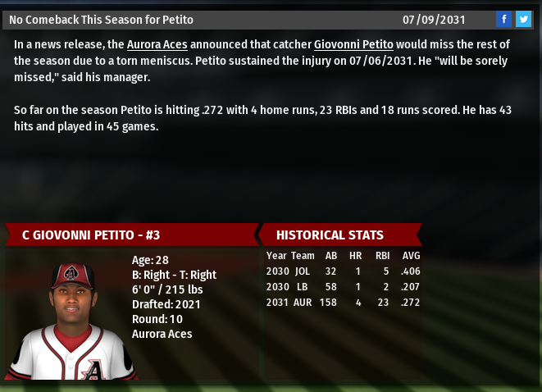
Task: Select the 2031 AUR stats row
Action: click(x=343, y=303)
